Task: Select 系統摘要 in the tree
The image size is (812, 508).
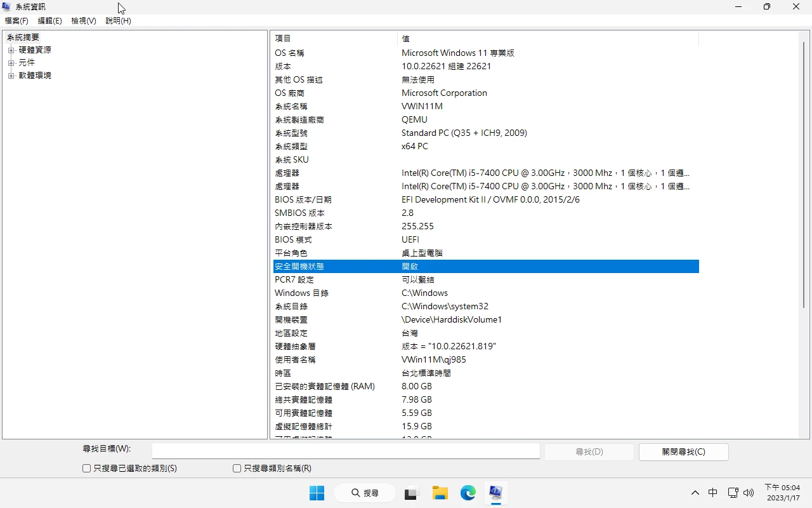Action: pyautogui.click(x=23, y=37)
